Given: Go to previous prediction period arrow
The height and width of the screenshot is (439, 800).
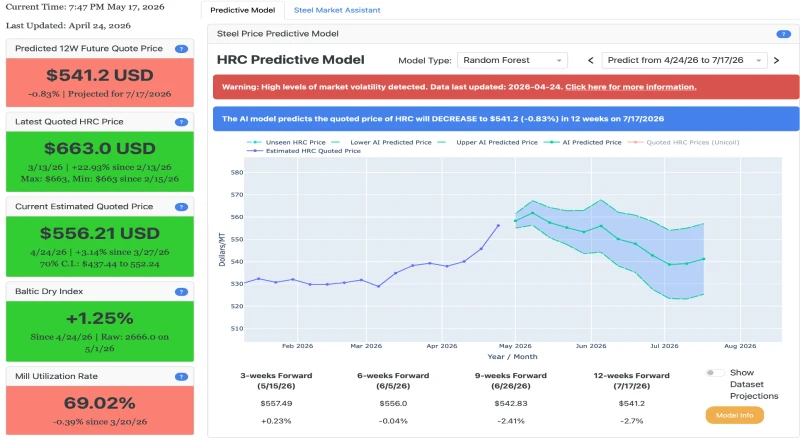Looking at the screenshot, I should pos(590,60).
